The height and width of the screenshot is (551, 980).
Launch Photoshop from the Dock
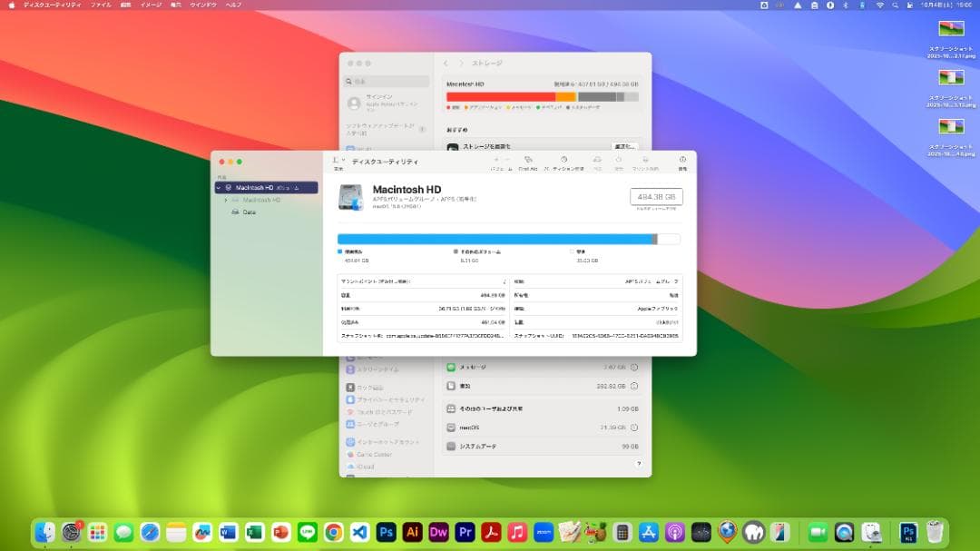coord(386,532)
